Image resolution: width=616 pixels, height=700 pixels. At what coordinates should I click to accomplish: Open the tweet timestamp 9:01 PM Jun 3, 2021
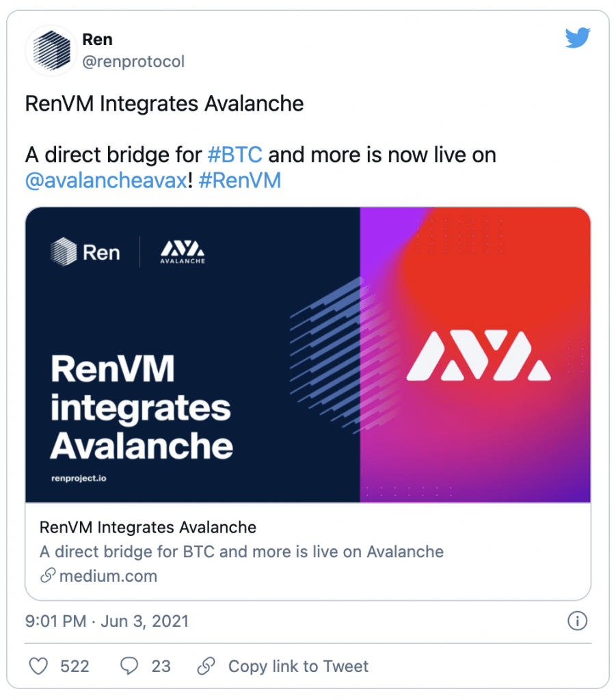107,621
